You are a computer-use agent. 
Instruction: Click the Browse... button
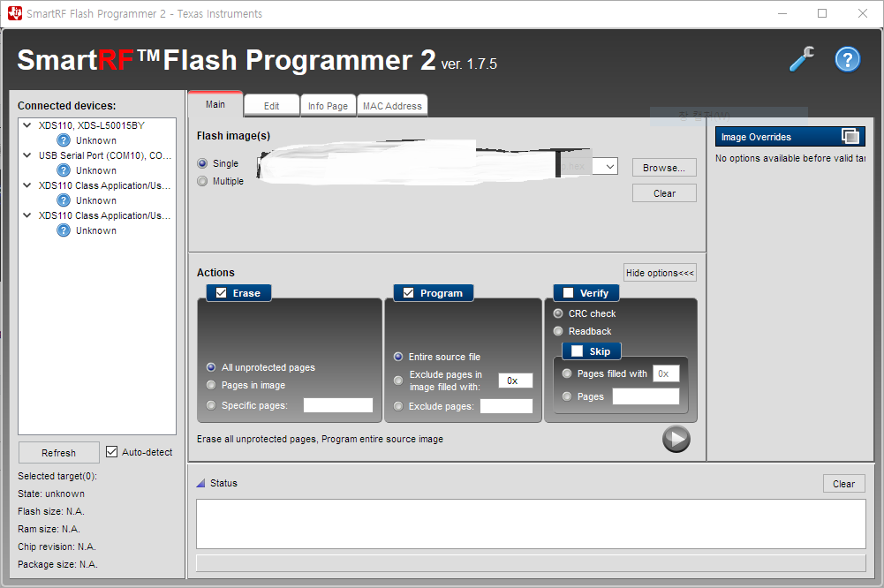point(664,168)
